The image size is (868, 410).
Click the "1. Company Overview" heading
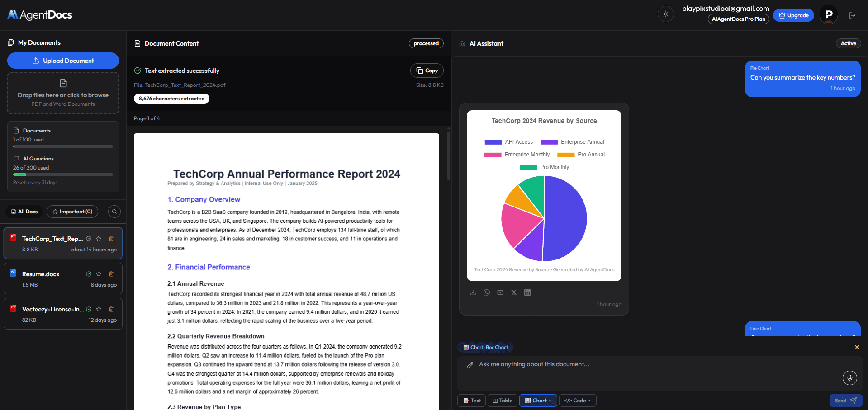(x=204, y=199)
